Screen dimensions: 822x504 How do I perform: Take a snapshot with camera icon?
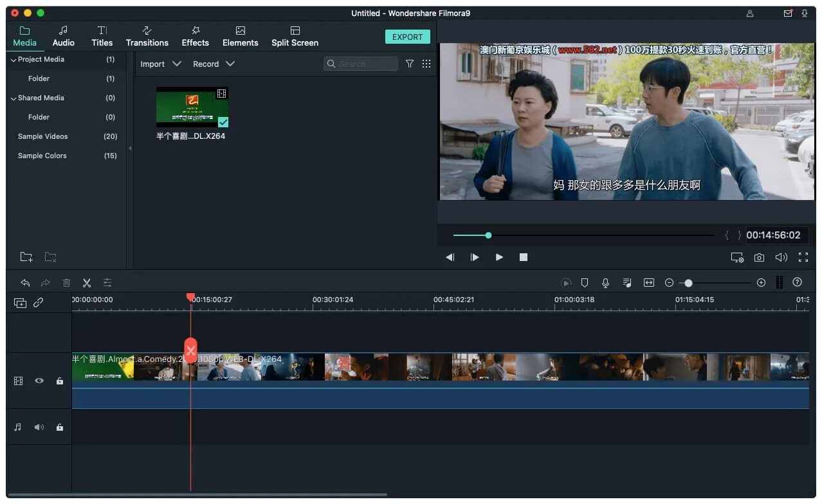click(759, 257)
